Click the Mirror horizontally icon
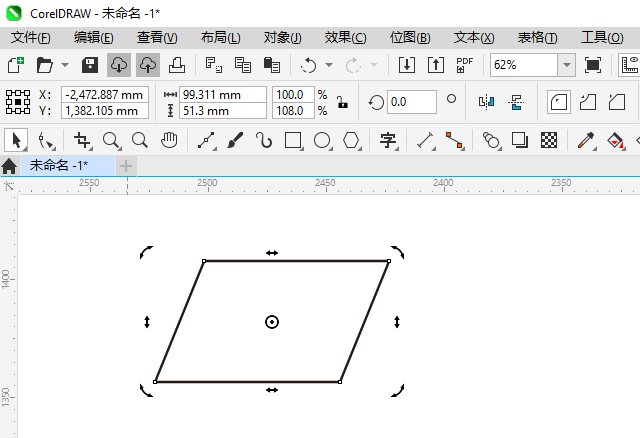This screenshot has width=640, height=438. click(x=487, y=102)
